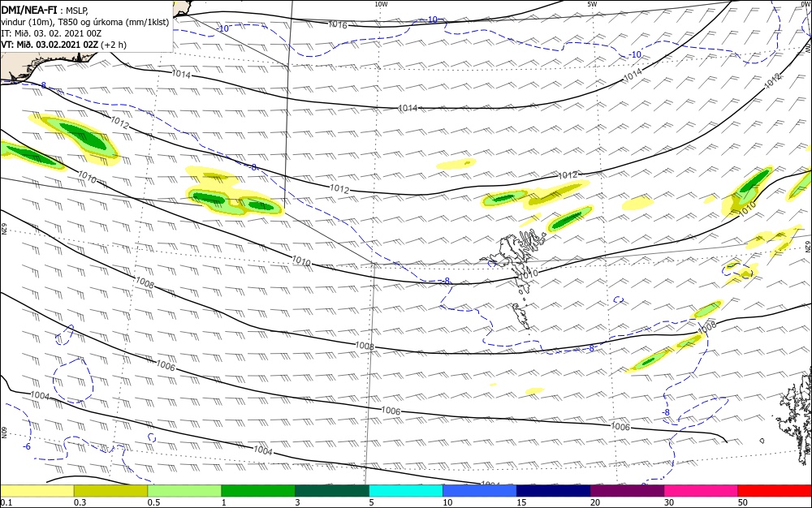Click the legend value "50" below the color bar
The image size is (812, 508).
pos(743,502)
